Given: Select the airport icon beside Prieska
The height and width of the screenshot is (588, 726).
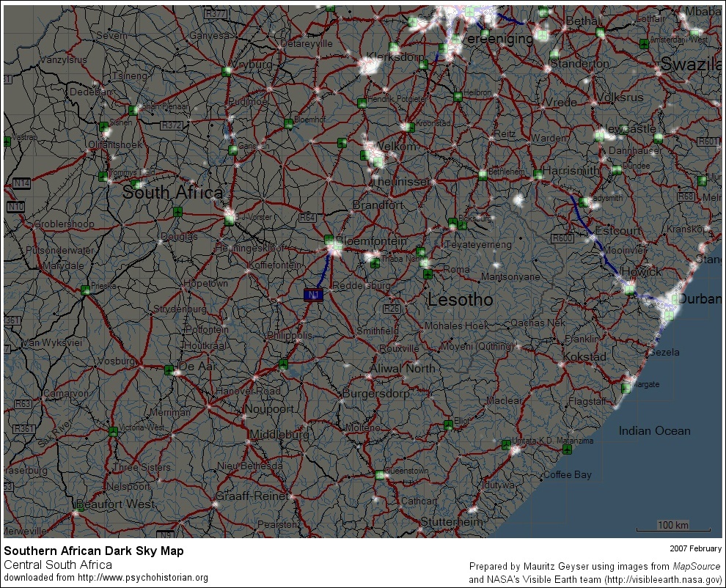Looking at the screenshot, I should [86, 290].
